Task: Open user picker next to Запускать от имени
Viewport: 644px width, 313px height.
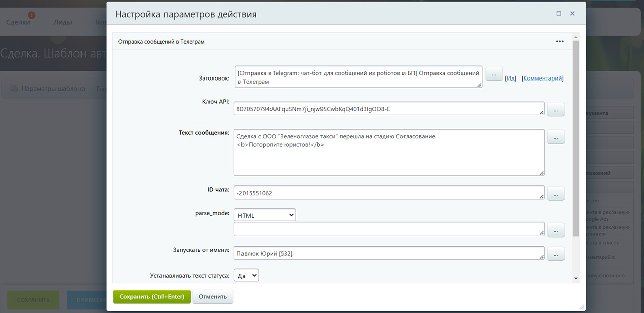Action: click(555, 254)
